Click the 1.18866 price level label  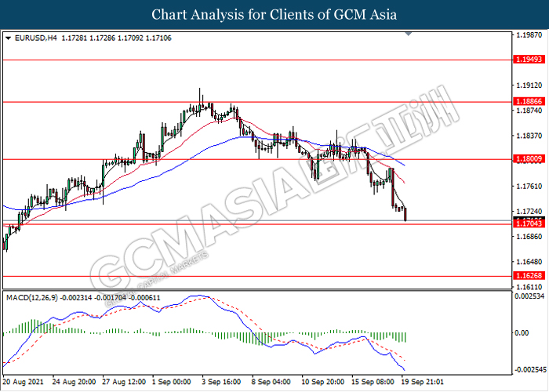pos(529,101)
